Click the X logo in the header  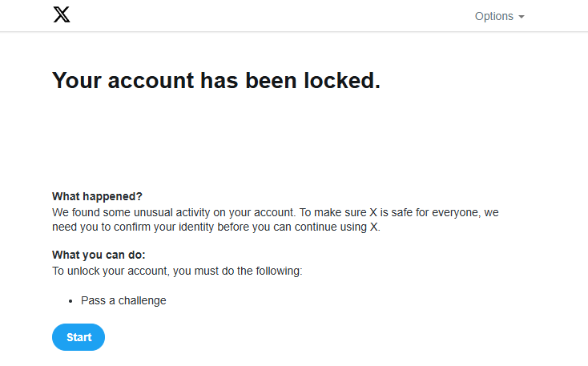(x=62, y=14)
